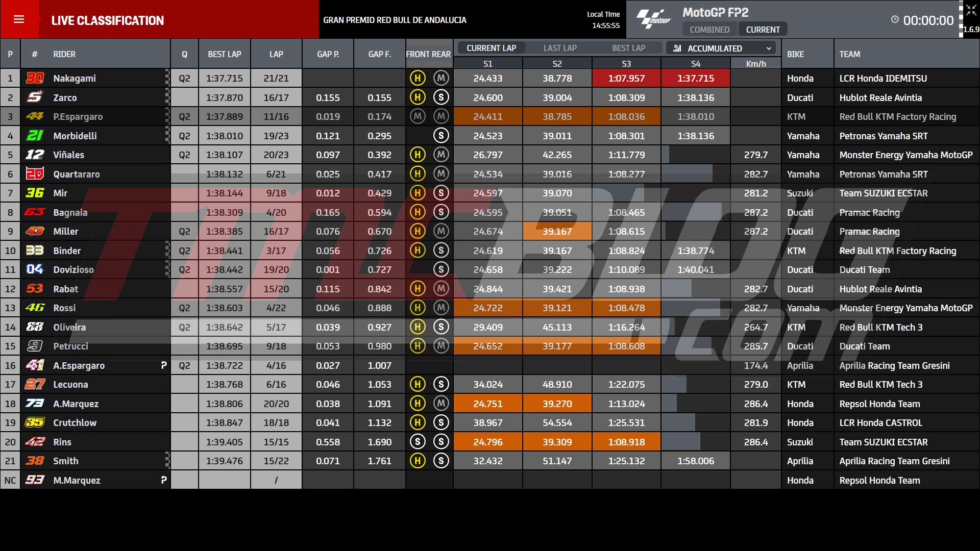Click Smith's front hard tyre icon
980x551 pixels.
418,461
